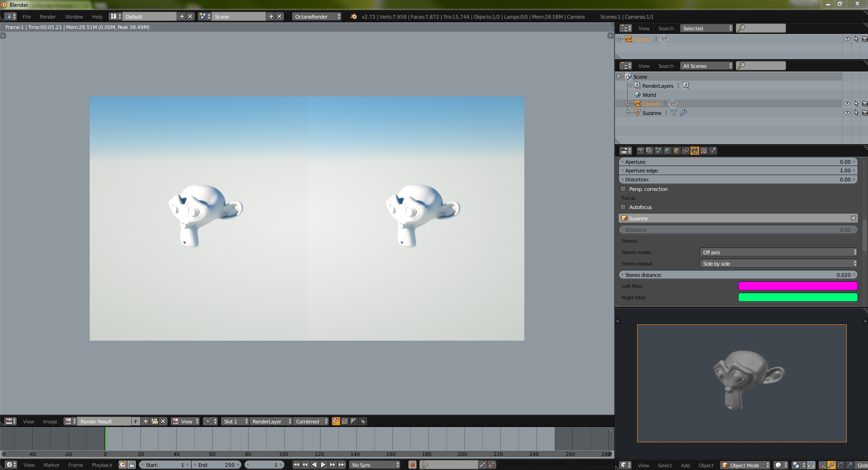The width and height of the screenshot is (868, 470).
Task: Expand the Suzanne tree item
Action: [x=628, y=113]
